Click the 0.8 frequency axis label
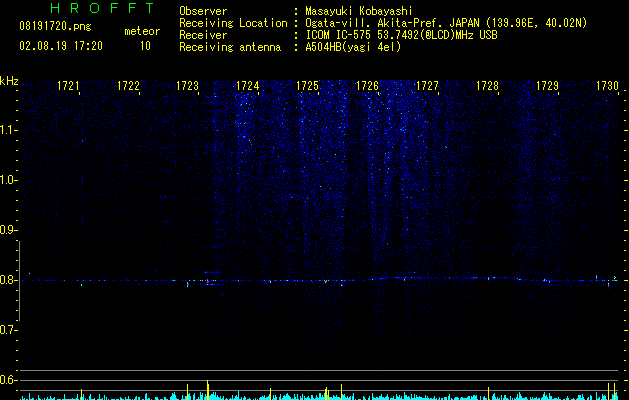The height and width of the screenshot is (400, 629). (8, 280)
